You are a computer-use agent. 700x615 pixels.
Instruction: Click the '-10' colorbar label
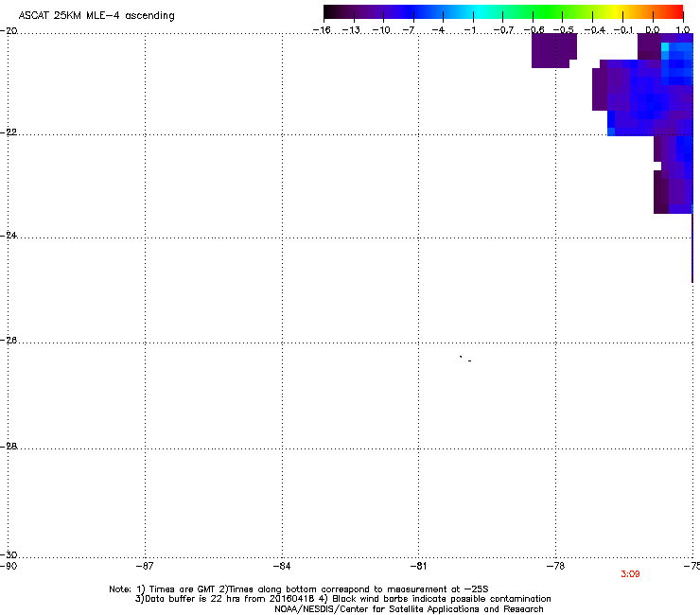(x=381, y=30)
